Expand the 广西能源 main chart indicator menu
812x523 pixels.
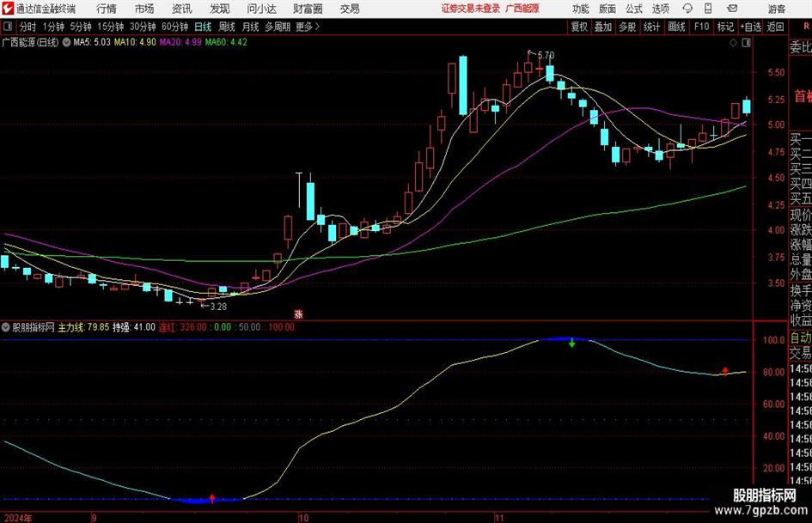(66, 42)
